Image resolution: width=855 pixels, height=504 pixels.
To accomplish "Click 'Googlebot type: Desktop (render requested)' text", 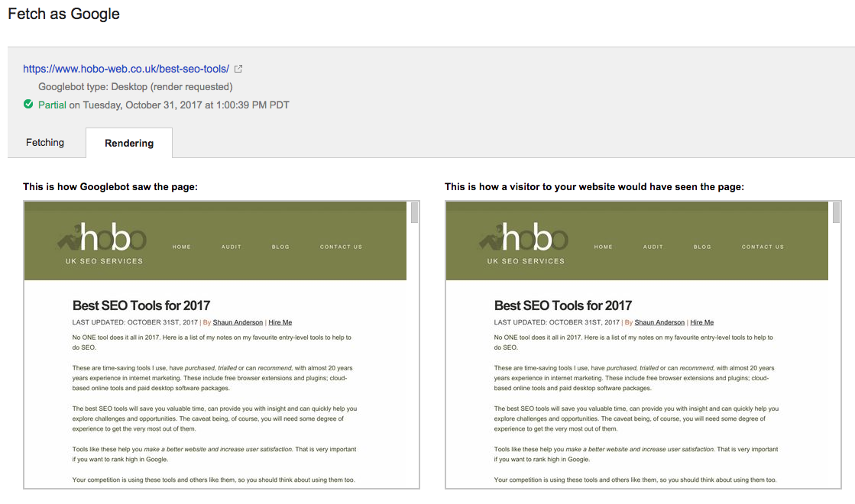I will pyautogui.click(x=135, y=86).
